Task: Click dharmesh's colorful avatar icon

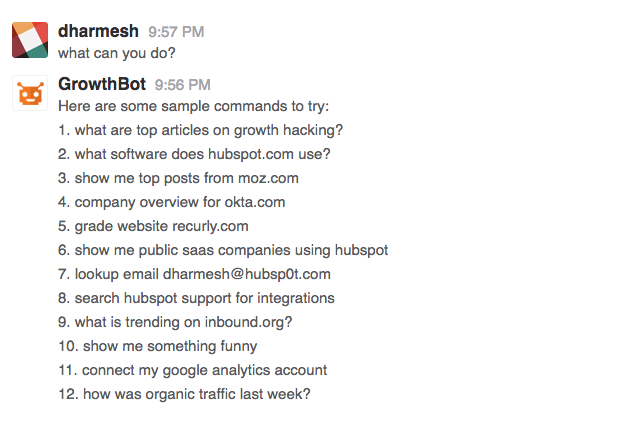Action: (x=30, y=40)
